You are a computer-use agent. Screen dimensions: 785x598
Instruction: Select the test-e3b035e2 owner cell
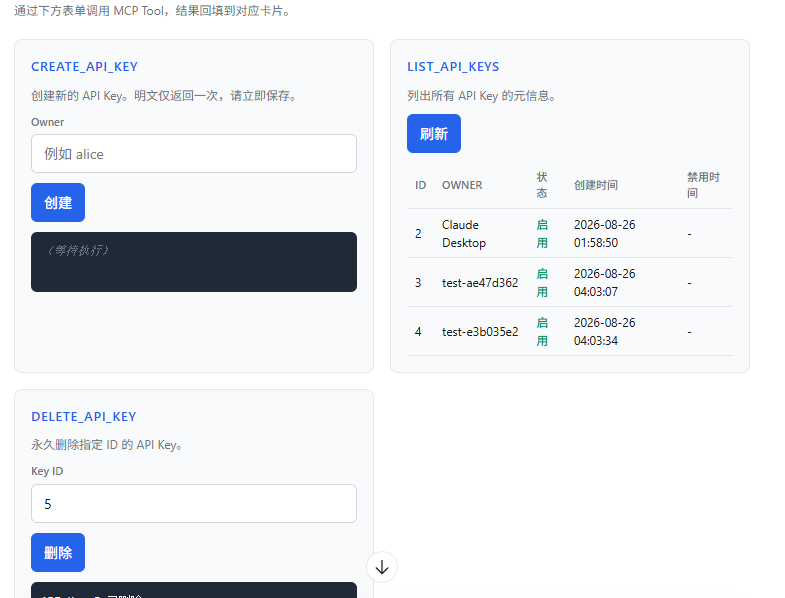tap(480, 332)
